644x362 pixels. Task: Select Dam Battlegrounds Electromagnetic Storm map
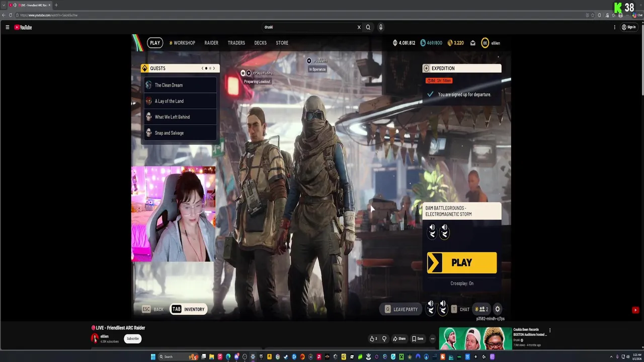point(461,211)
